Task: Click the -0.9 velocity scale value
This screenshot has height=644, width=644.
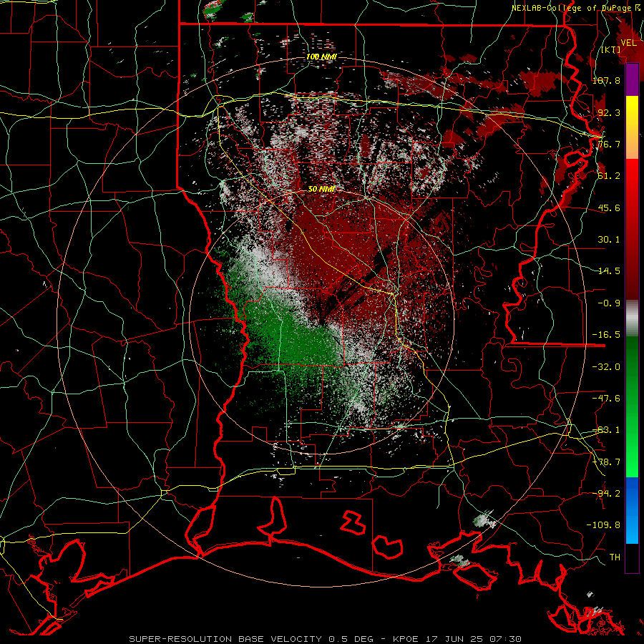Action: (x=609, y=303)
